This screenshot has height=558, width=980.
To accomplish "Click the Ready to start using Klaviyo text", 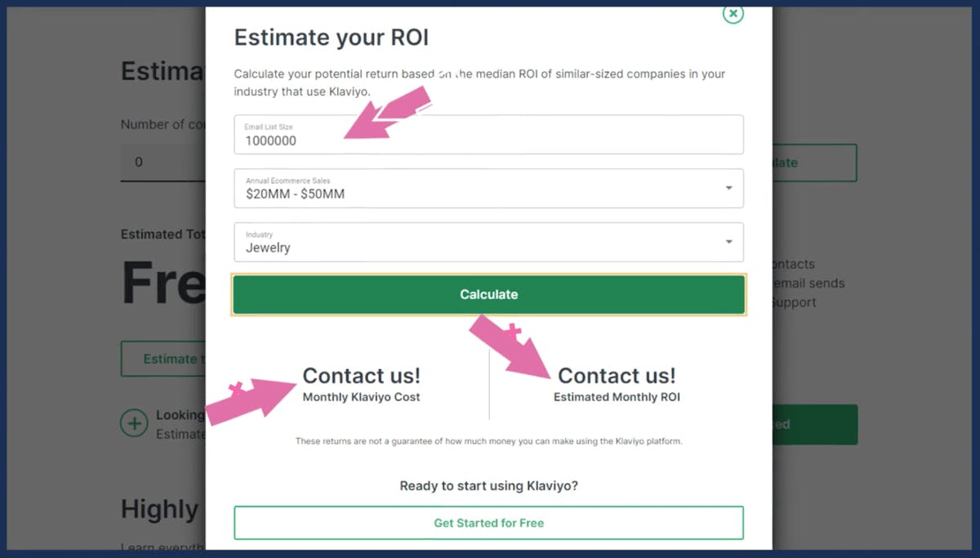I will (x=488, y=486).
